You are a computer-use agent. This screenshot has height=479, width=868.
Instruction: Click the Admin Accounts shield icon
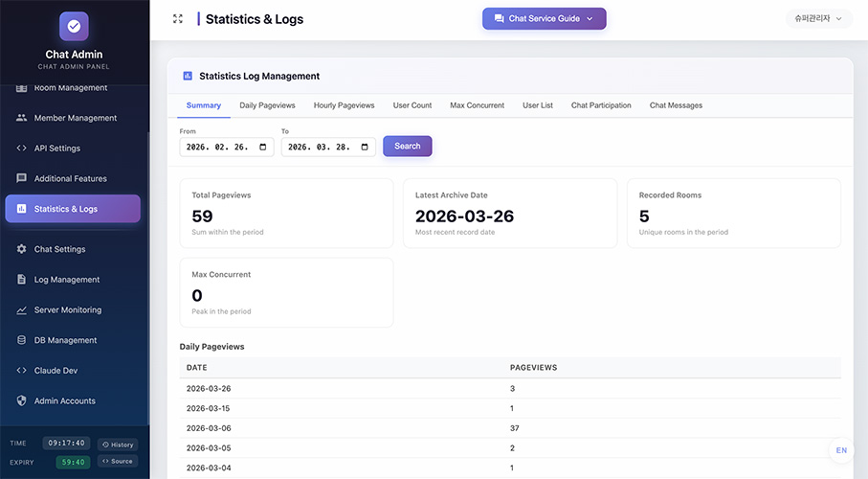[22, 400]
